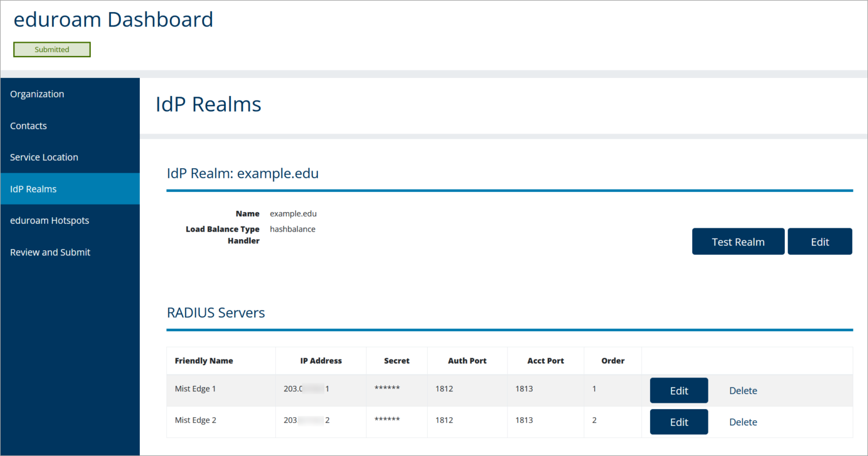
Task: Click the Order column header
Action: [x=613, y=361]
